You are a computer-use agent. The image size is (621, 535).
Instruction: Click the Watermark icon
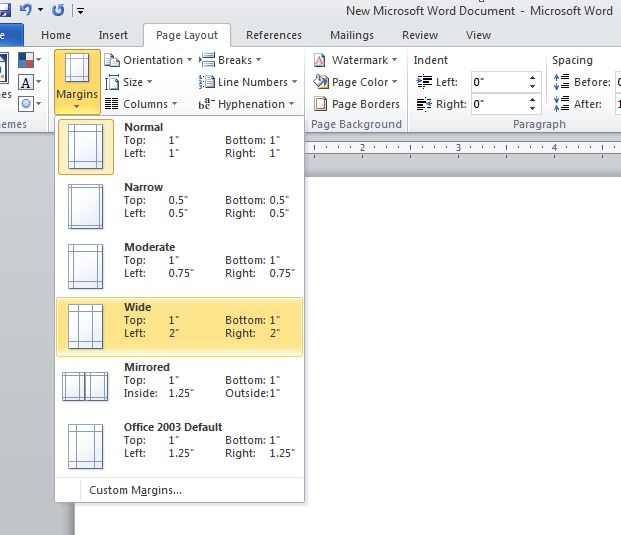point(320,60)
